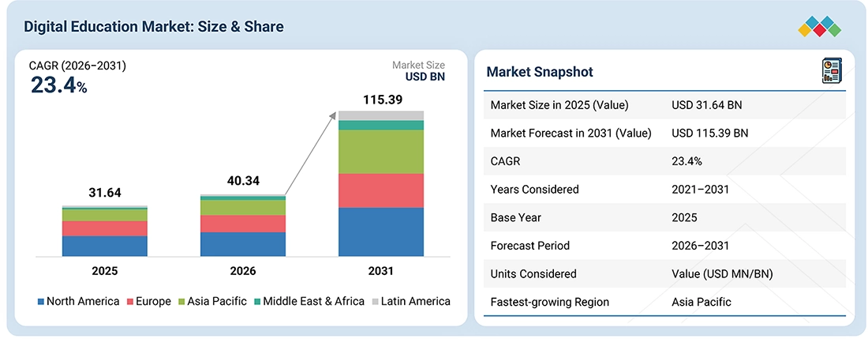
Task: Click the 2021–2031 value
Action: point(700,190)
